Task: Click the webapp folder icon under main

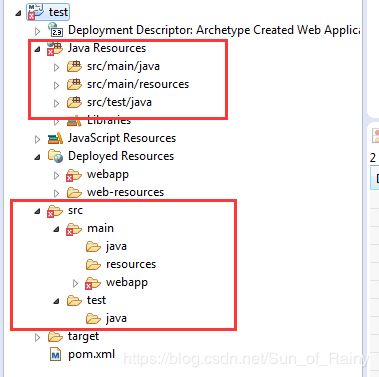Action: coord(93,283)
